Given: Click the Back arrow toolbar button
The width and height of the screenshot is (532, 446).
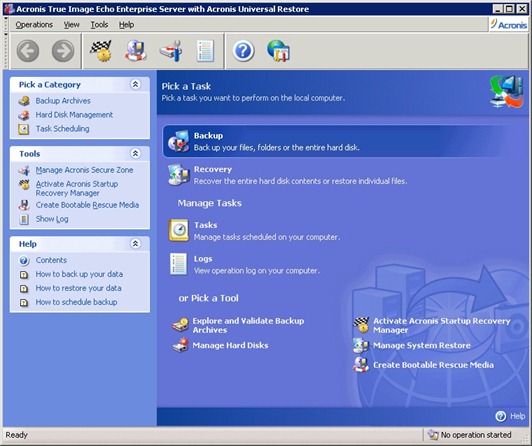Looking at the screenshot, I should click(28, 51).
